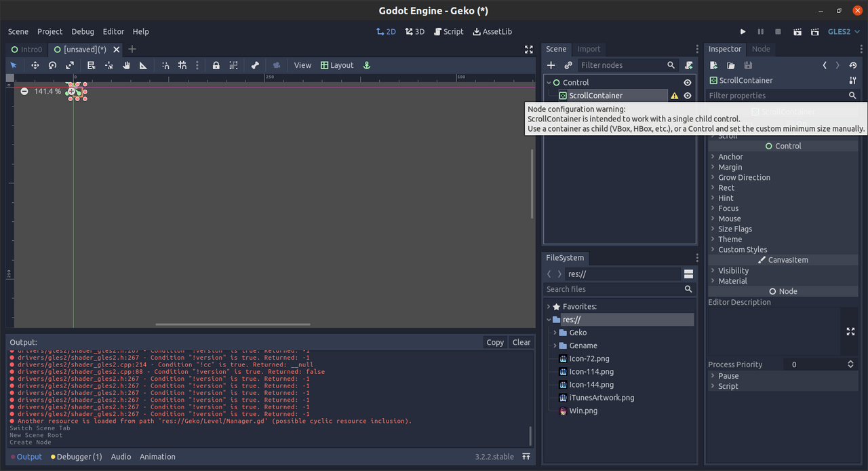Open the Editor menu
The height and width of the screenshot is (471, 868).
[113, 31]
